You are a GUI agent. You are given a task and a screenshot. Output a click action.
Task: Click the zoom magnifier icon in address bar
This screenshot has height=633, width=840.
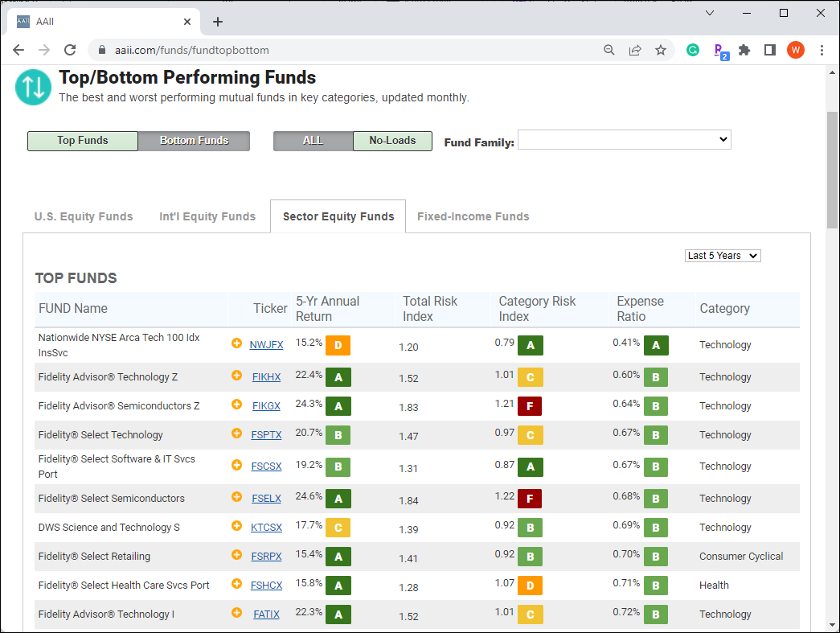[x=609, y=51]
